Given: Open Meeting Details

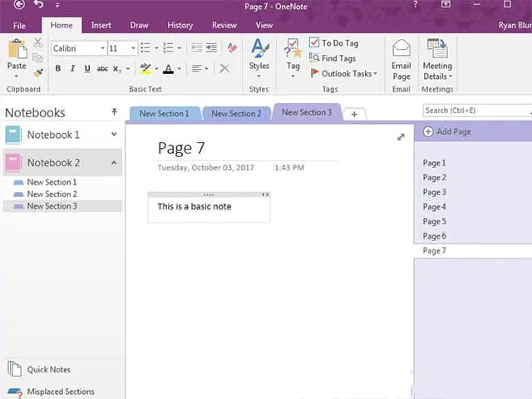Looking at the screenshot, I should (437, 60).
